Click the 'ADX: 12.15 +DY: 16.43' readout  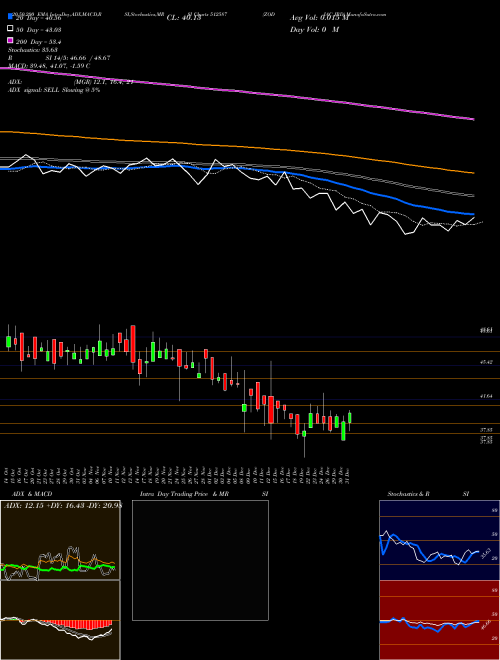tap(63, 506)
